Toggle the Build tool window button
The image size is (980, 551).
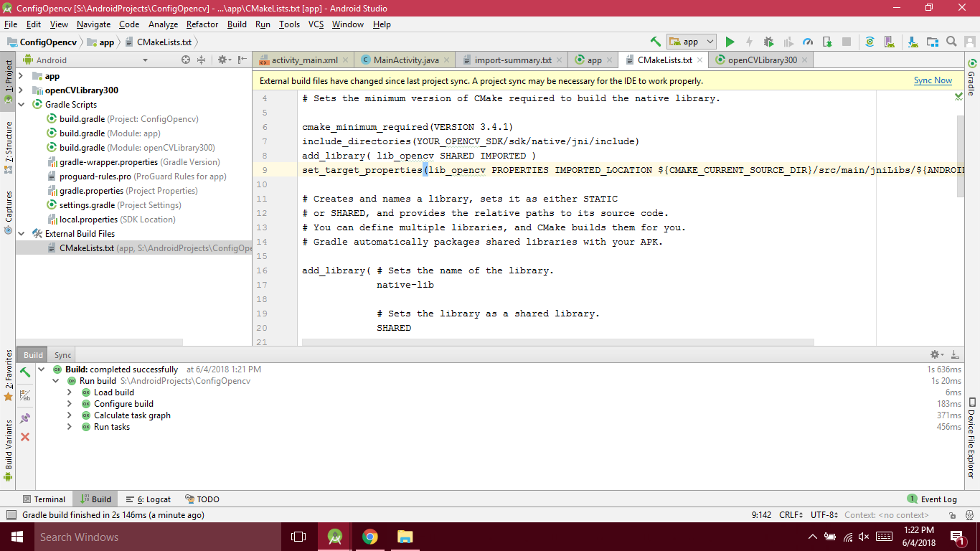(x=95, y=499)
